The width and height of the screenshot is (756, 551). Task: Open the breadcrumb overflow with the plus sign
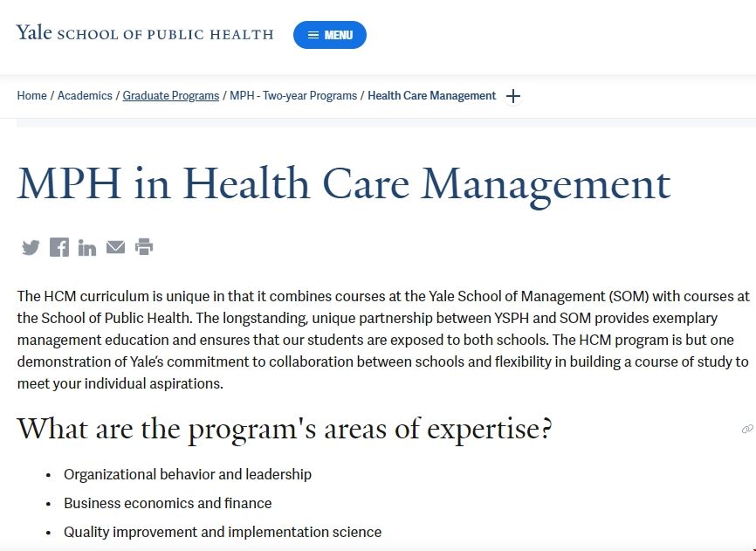pos(513,96)
